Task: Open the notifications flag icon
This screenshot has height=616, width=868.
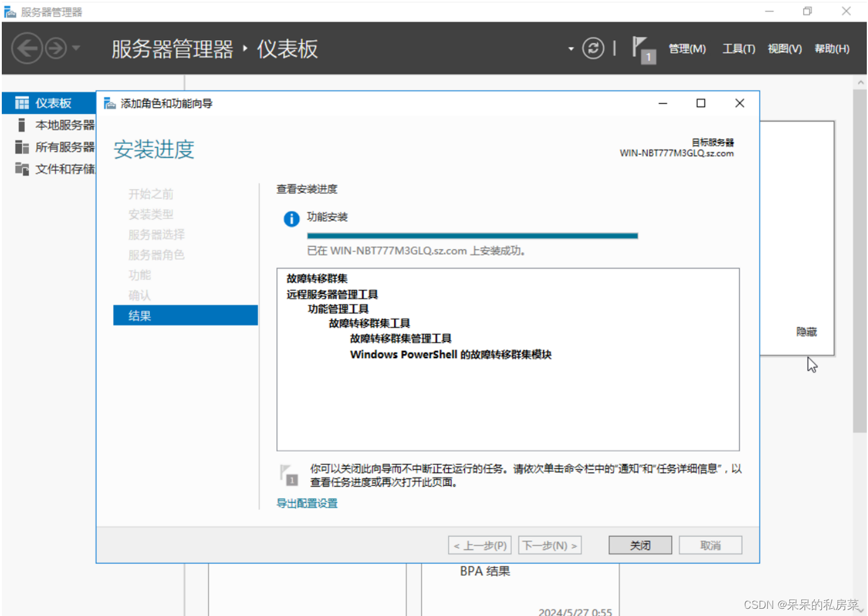Action: click(643, 49)
